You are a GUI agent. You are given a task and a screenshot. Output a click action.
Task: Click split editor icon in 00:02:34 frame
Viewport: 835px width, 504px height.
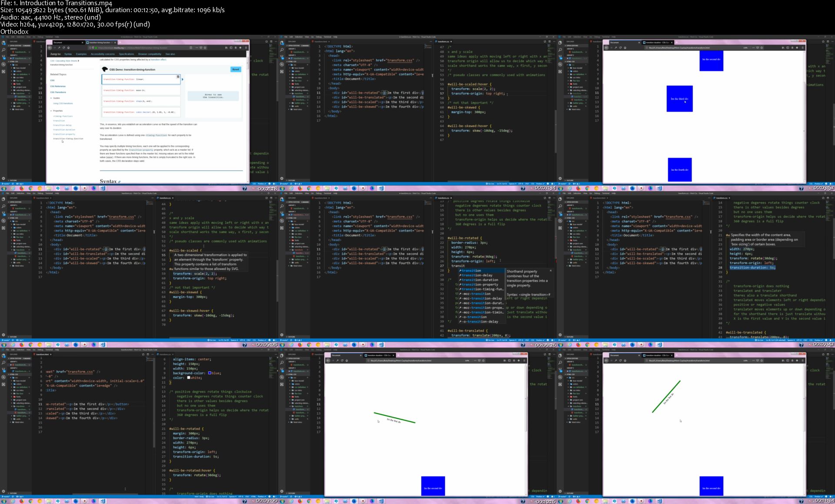[549, 41]
